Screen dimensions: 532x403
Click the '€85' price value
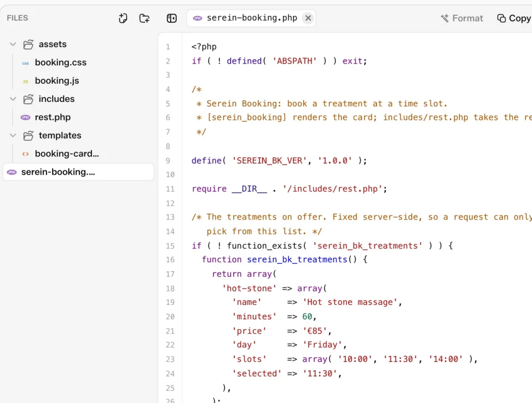(315, 331)
